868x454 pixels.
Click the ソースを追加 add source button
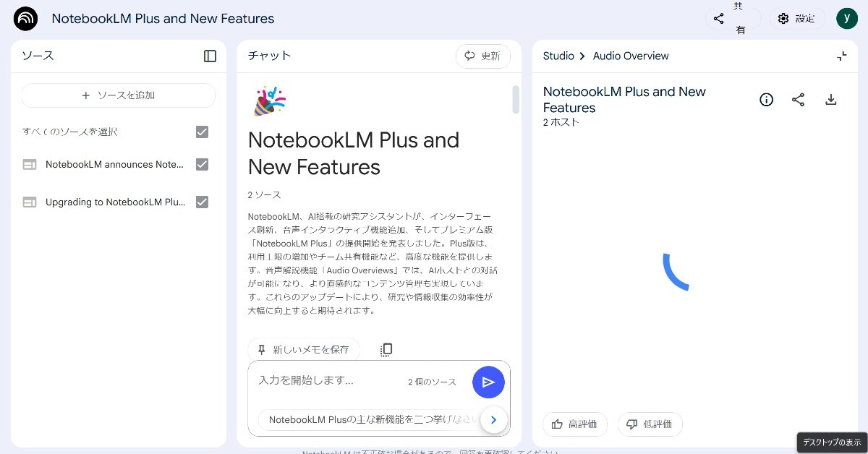pos(118,95)
